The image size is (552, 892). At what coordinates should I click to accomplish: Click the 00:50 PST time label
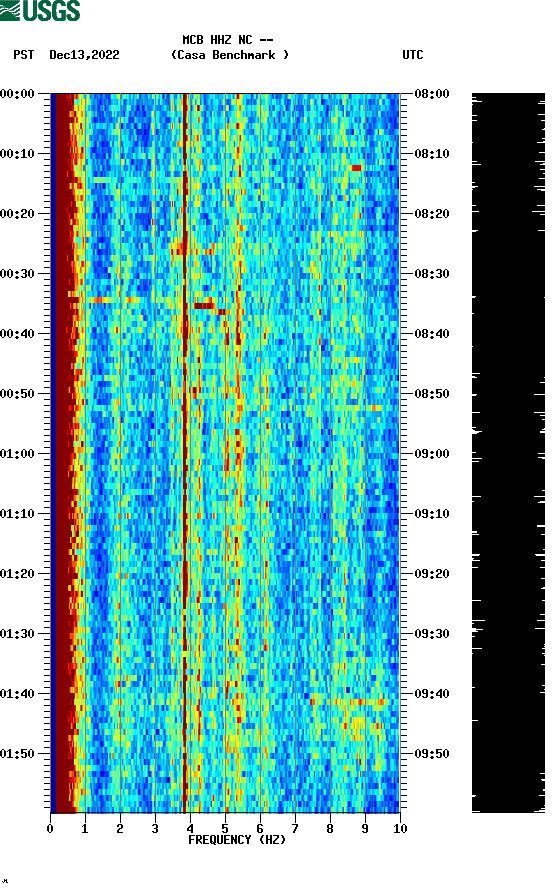(17, 394)
